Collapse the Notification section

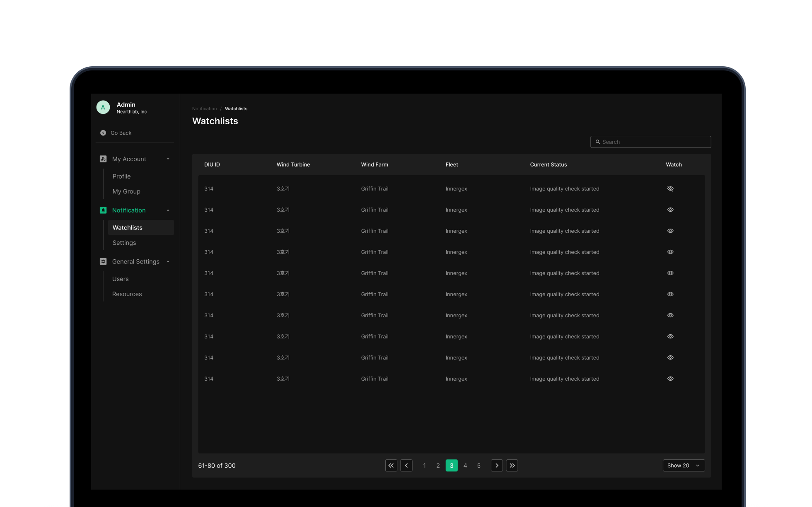click(168, 210)
